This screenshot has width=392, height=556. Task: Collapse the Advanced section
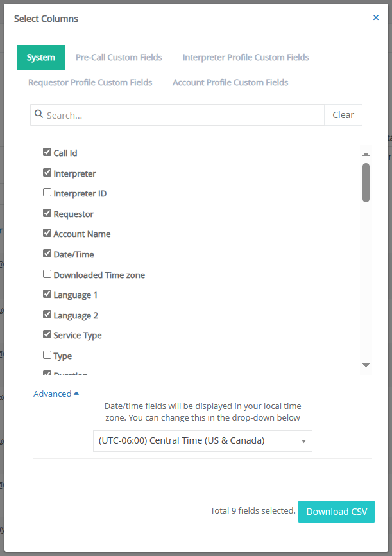(x=56, y=394)
